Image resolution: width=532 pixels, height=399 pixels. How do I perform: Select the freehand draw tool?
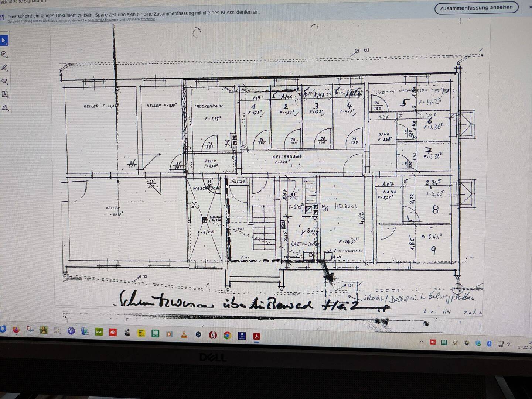pos(4,81)
